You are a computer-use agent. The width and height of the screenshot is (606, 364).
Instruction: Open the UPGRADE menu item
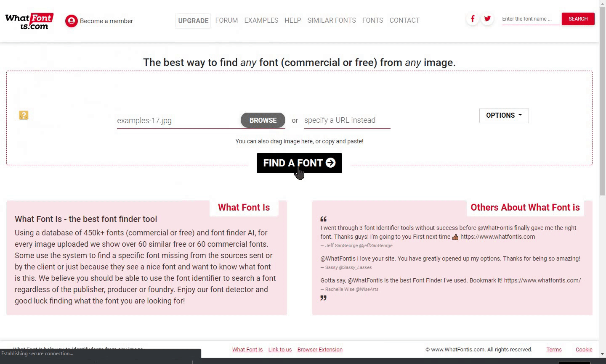(193, 21)
